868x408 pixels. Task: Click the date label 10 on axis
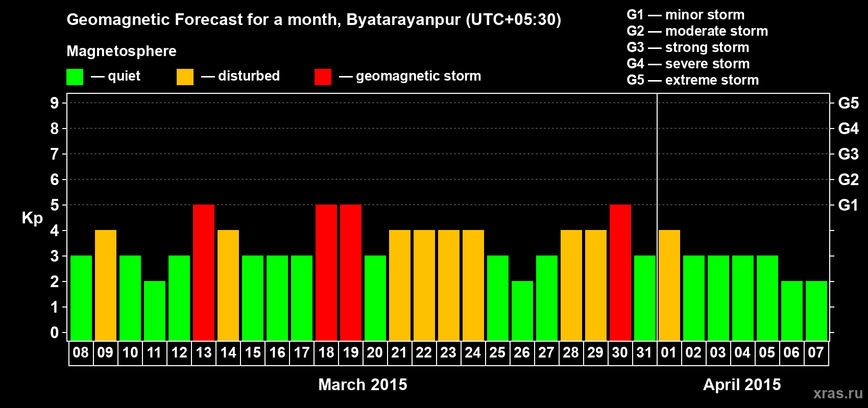pos(130,352)
